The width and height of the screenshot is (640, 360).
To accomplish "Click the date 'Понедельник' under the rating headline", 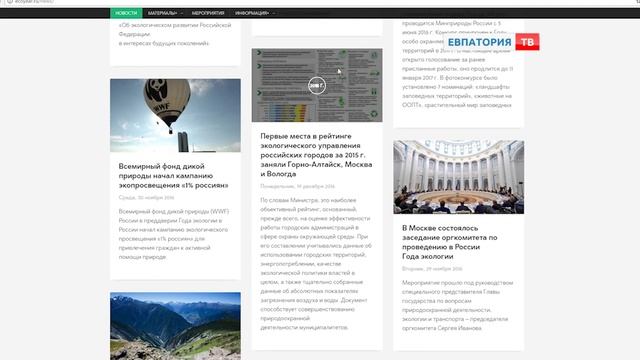I will tap(298, 186).
